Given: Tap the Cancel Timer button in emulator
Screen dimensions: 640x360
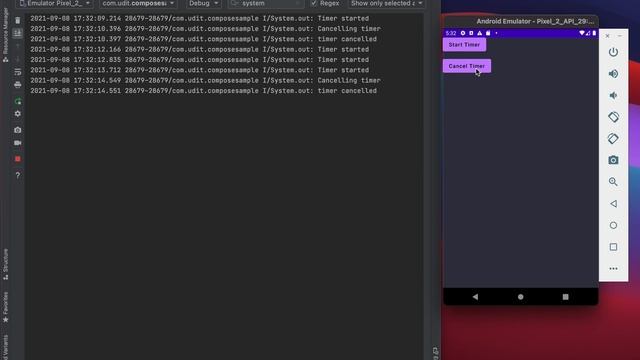Looking at the screenshot, I should point(467,66).
